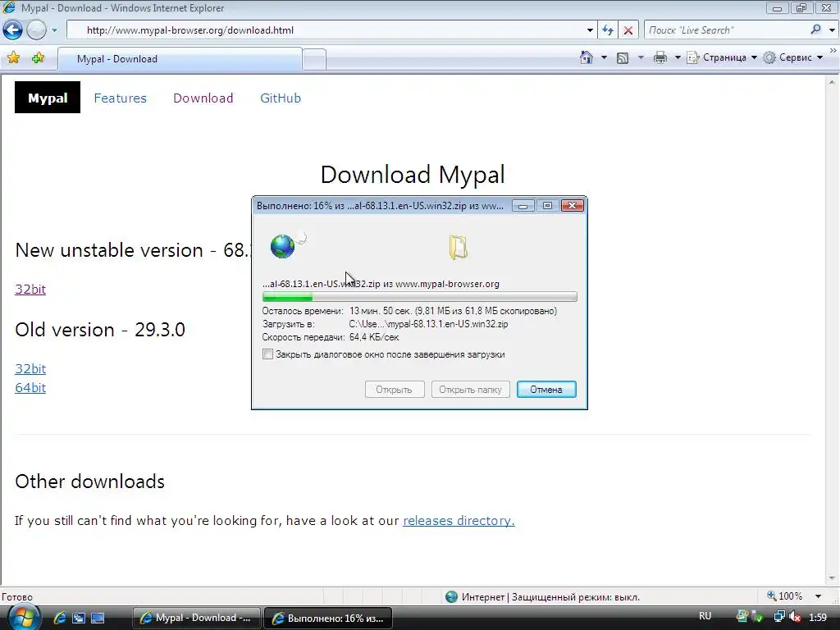Click the search magnifier icon
840x630 pixels.
(815, 30)
